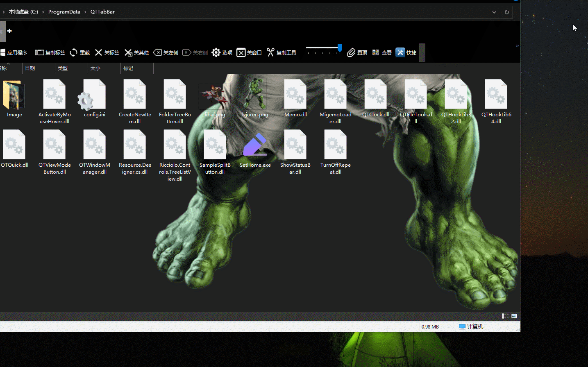588x367 pixels.
Task: Expand the toolbar overflow chevron
Action: [517, 45]
